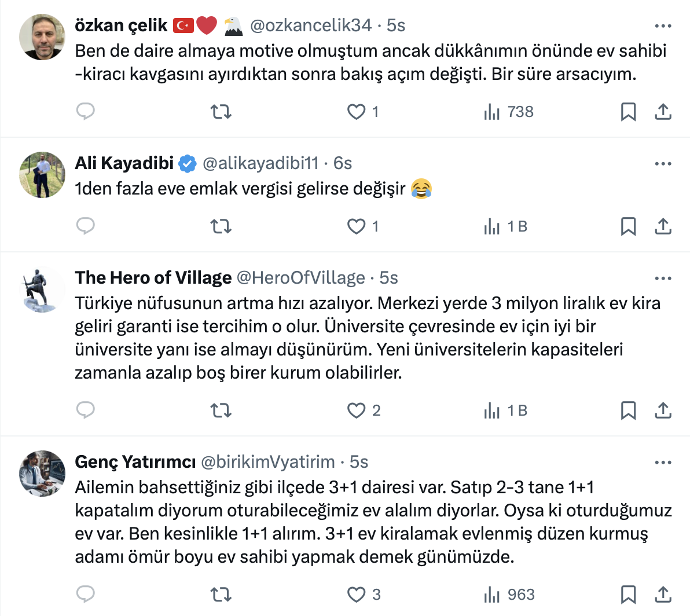Click Ali Kayadibi's display name

tap(124, 163)
